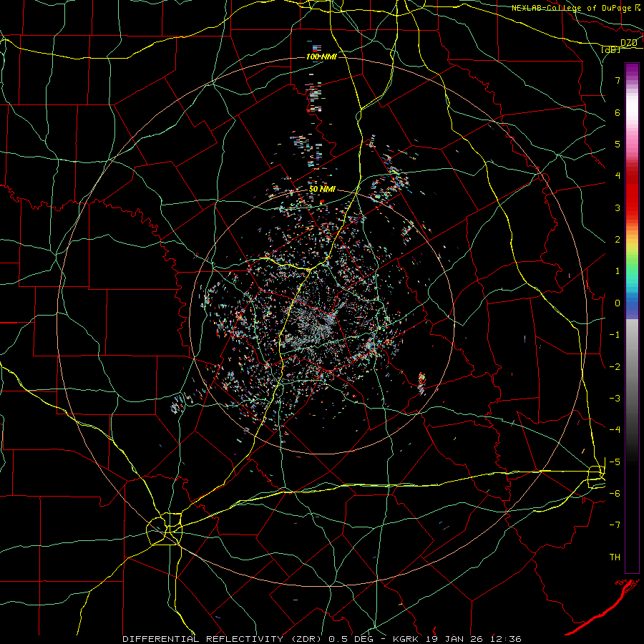
Task: Click the -5 scale value
Action: click(x=615, y=462)
